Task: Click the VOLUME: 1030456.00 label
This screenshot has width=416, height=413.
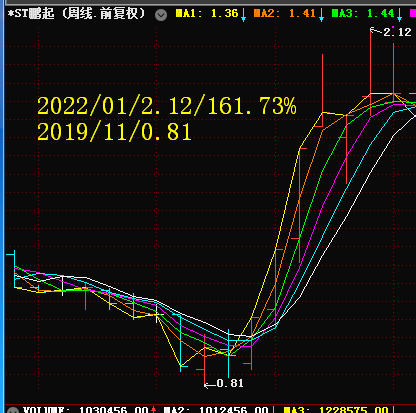Action: click(86, 410)
